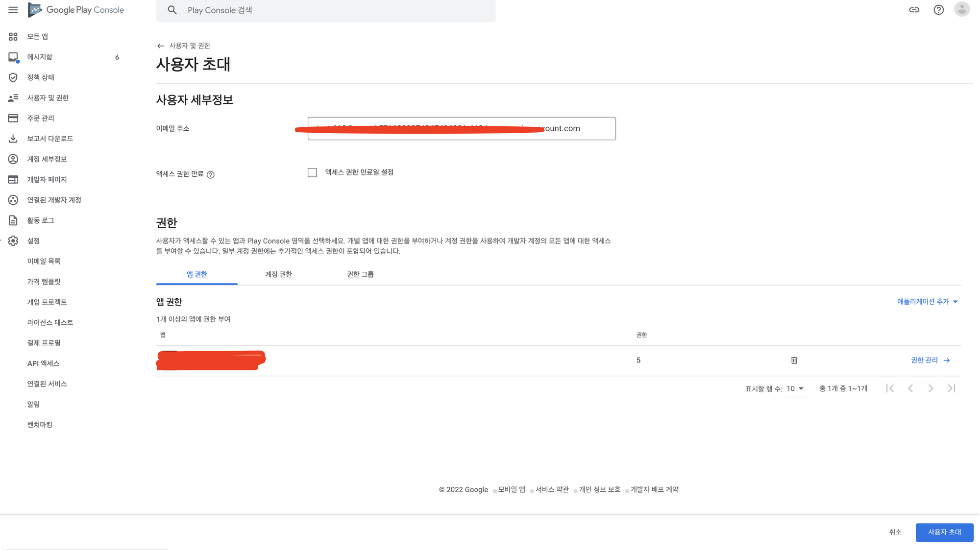Open the help question mark icon
The image size is (980, 550).
pyautogui.click(x=938, y=10)
